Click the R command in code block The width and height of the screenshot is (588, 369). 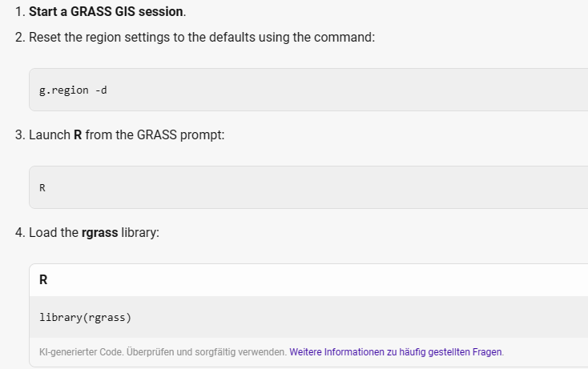(42, 187)
